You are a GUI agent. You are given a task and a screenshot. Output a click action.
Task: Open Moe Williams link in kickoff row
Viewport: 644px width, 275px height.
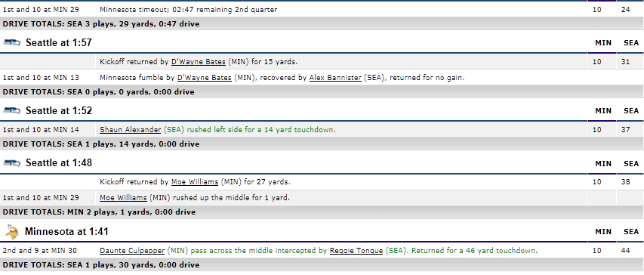click(x=195, y=181)
